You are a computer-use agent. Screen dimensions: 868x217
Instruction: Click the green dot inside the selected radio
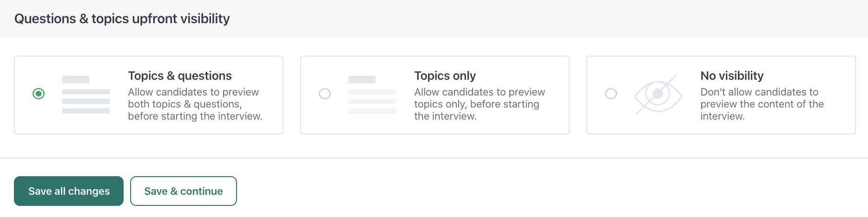coord(39,94)
